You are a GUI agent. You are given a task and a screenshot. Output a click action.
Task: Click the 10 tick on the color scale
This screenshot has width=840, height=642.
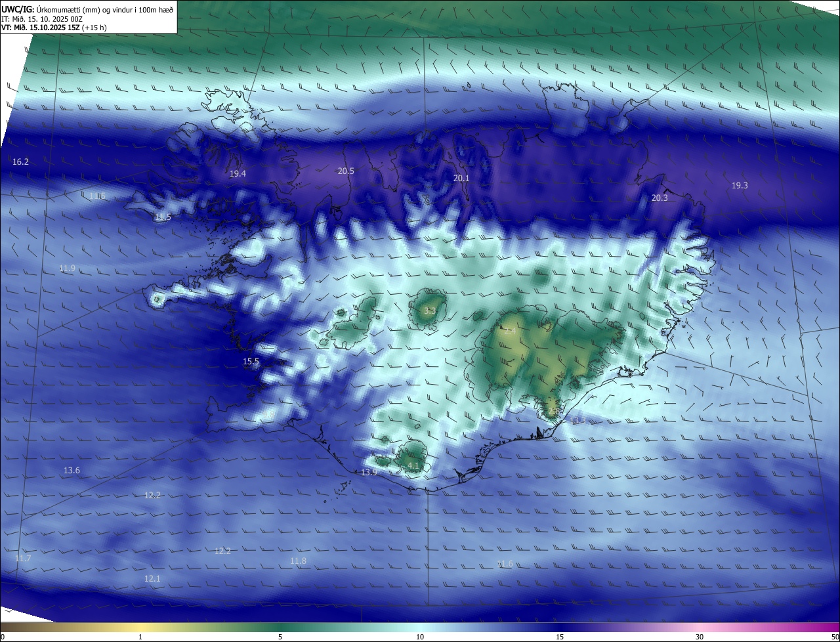pyautogui.click(x=420, y=637)
